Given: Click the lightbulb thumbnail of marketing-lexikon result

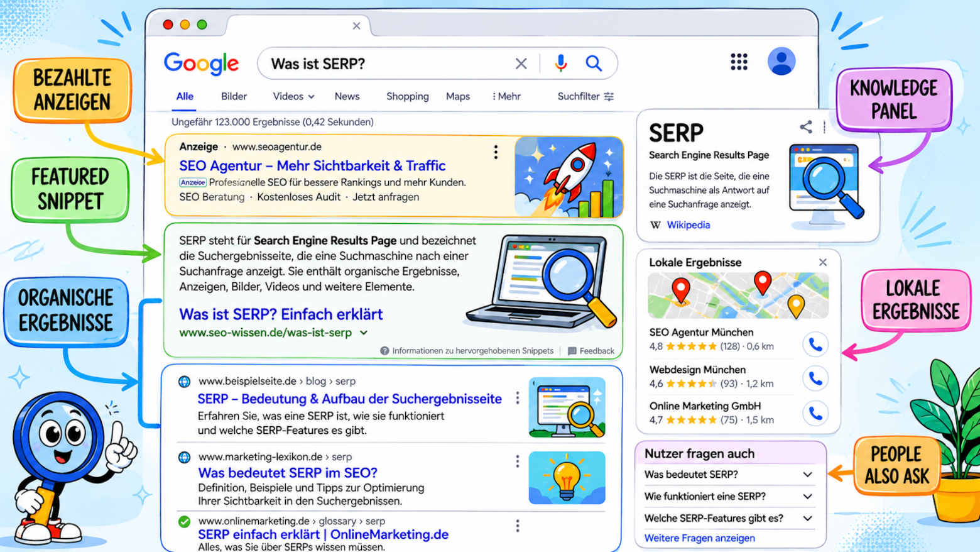Looking at the screenshot, I should (x=567, y=477).
